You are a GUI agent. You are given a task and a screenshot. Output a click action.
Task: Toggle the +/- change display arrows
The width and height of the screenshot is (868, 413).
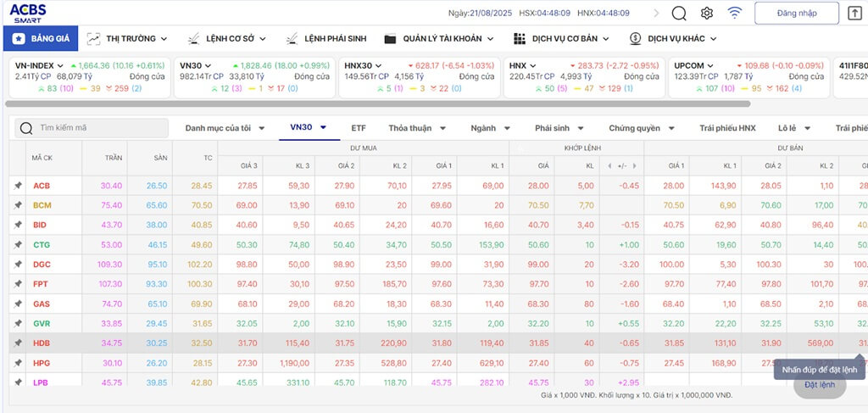coord(622,165)
